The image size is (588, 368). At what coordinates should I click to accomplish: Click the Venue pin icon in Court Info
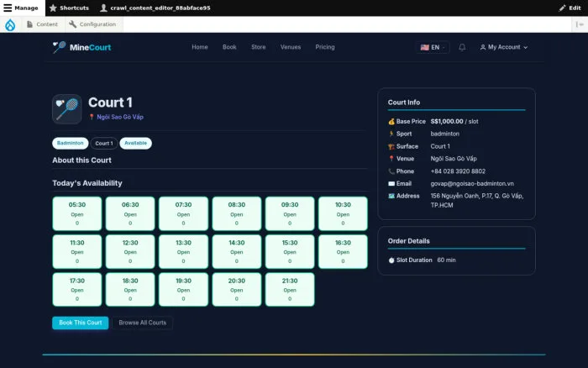coord(391,159)
